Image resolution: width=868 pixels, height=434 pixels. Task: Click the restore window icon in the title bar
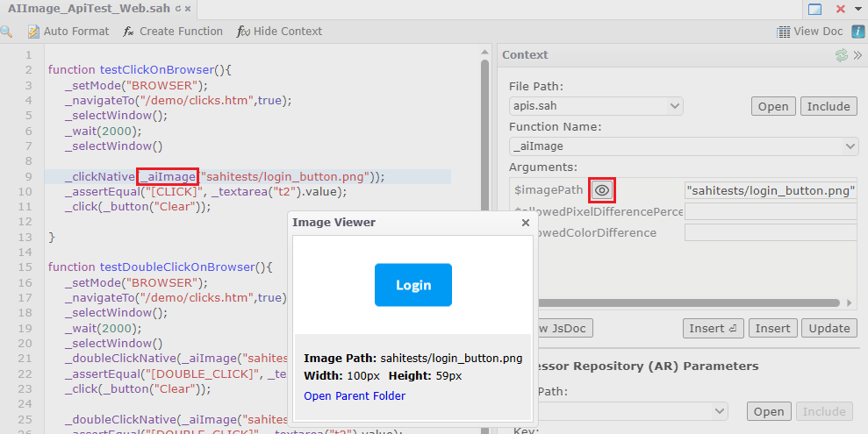(814, 9)
